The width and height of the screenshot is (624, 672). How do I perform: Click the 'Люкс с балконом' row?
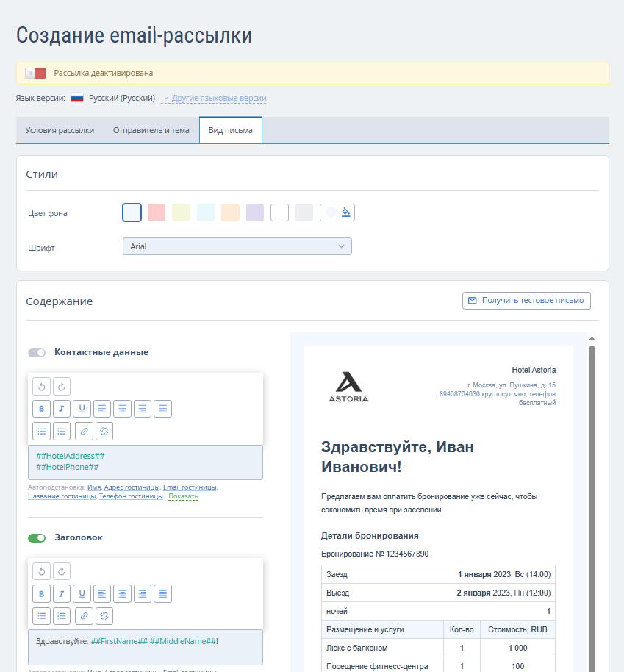pos(438,648)
